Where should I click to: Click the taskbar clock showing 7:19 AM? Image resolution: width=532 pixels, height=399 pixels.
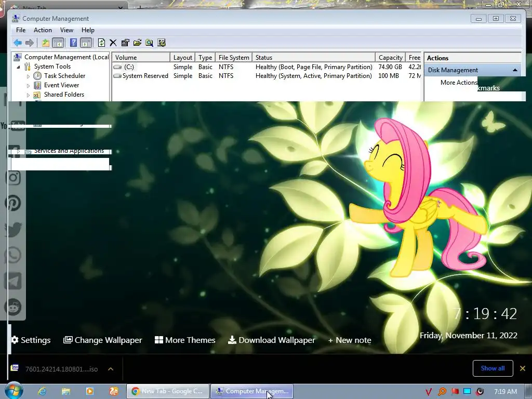pyautogui.click(x=506, y=391)
